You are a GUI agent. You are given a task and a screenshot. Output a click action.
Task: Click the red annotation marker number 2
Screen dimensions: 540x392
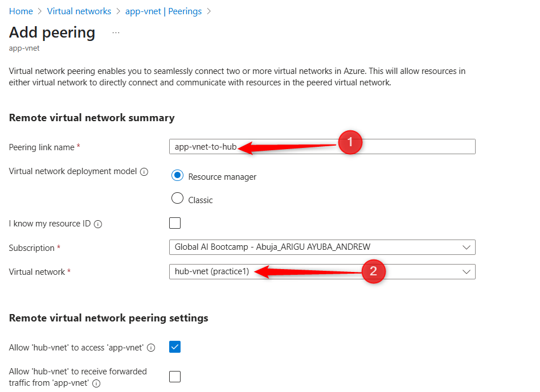click(373, 271)
